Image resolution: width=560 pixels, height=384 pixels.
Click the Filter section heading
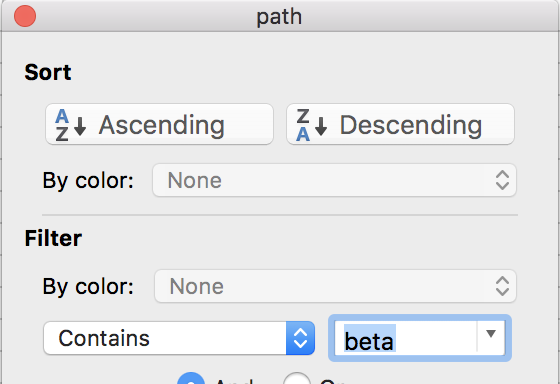53,238
